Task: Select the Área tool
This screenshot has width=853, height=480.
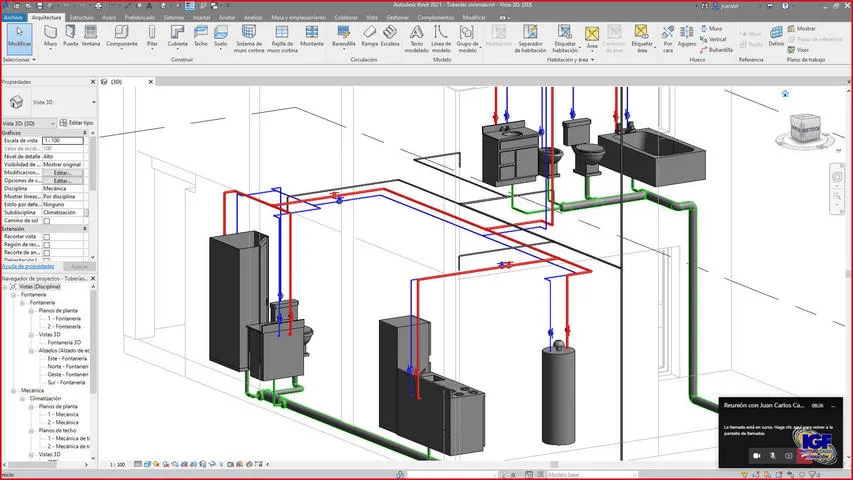Action: 592,38
